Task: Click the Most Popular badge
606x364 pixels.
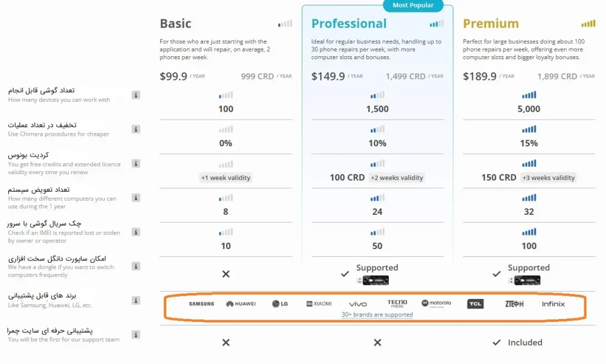Action: point(412,5)
